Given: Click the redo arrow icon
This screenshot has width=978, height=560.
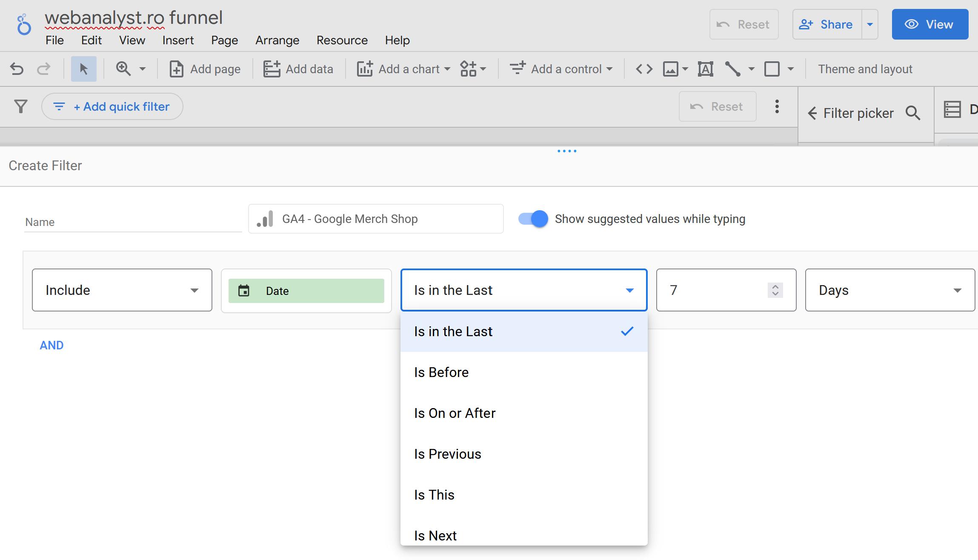Looking at the screenshot, I should pos(44,69).
